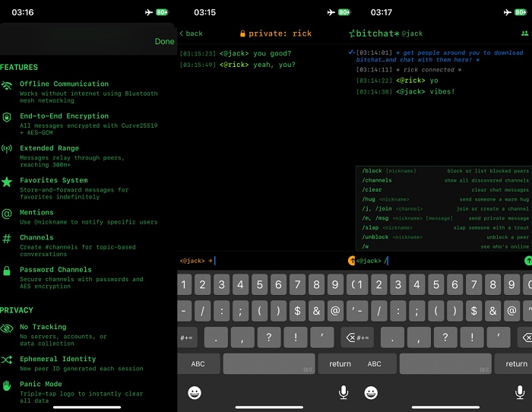The width and height of the screenshot is (532, 412).
Task: Tap ABC key on bitchat main keyboard
Action: click(375, 364)
